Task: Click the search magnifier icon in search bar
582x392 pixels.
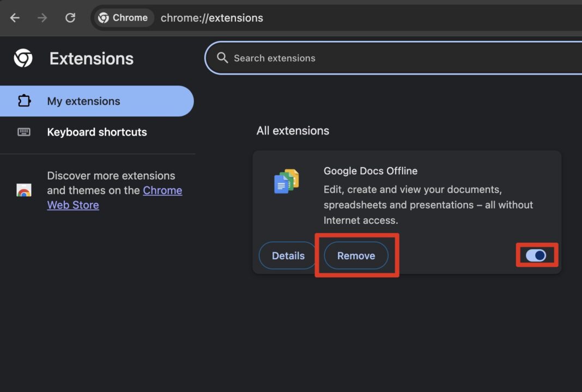Action: pos(222,58)
